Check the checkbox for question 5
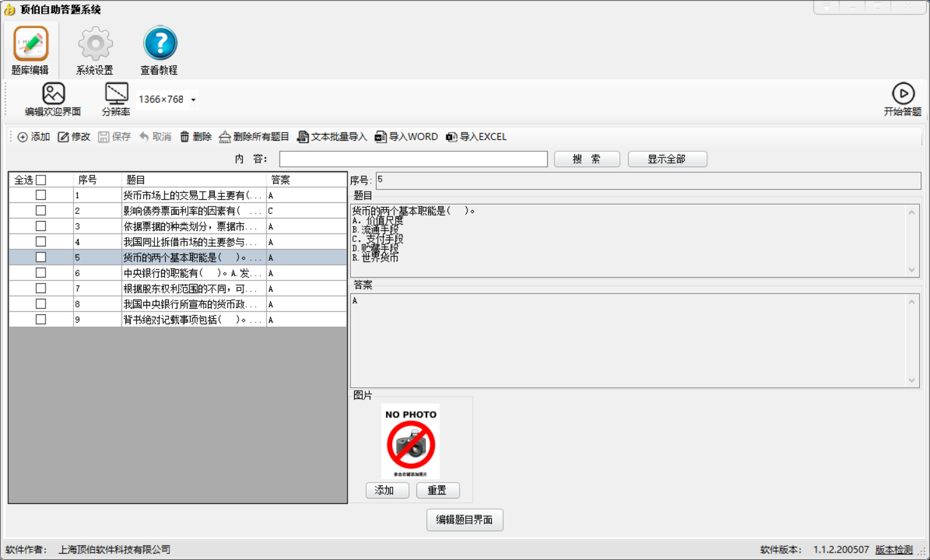This screenshot has width=930, height=560. (x=40, y=256)
